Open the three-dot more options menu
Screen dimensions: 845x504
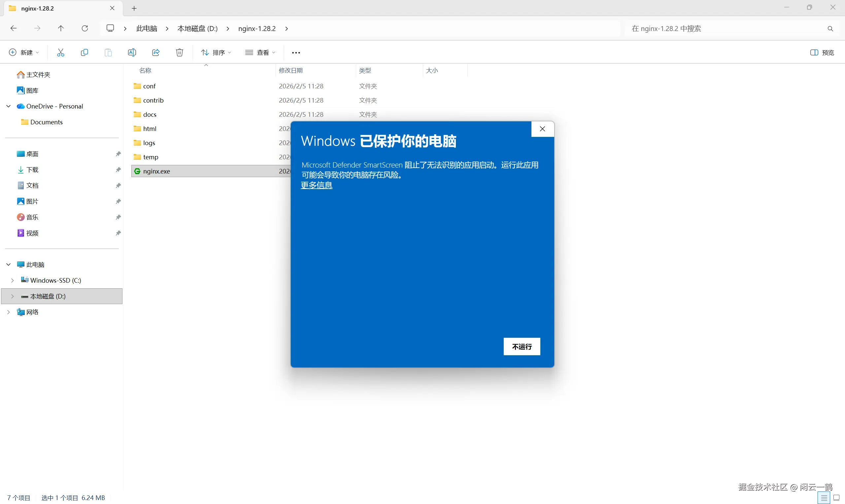click(296, 53)
